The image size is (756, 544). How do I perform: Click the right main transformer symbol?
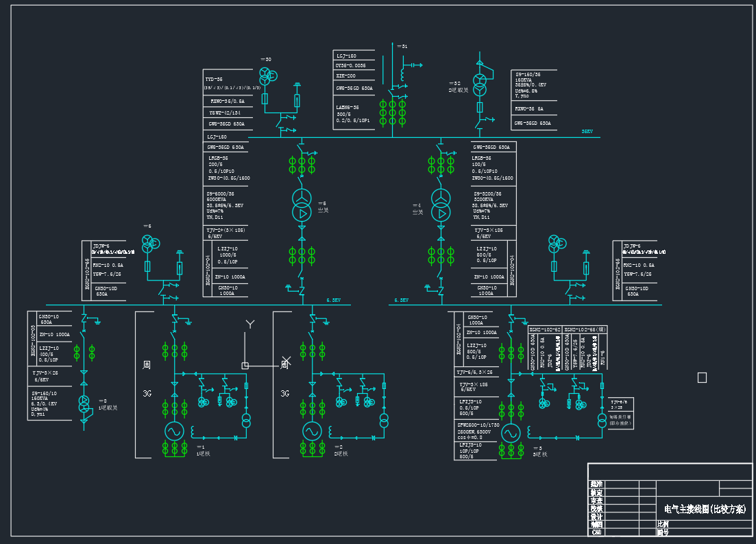pos(441,206)
